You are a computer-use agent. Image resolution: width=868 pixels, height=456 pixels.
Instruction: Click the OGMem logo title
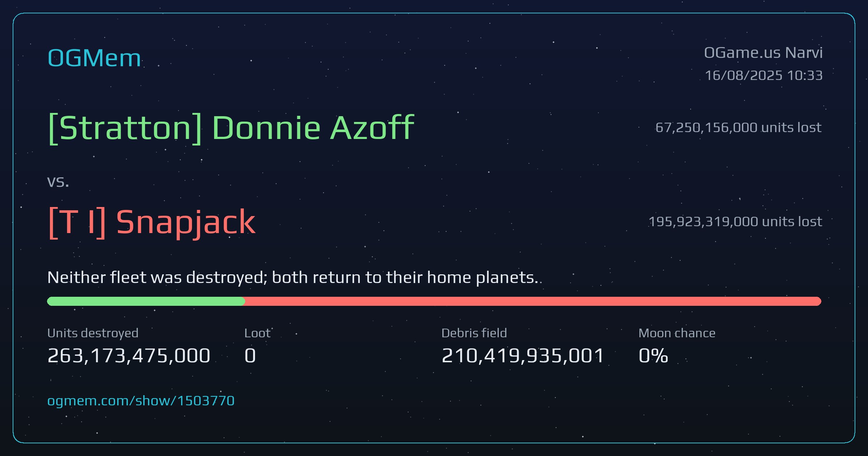click(x=94, y=58)
